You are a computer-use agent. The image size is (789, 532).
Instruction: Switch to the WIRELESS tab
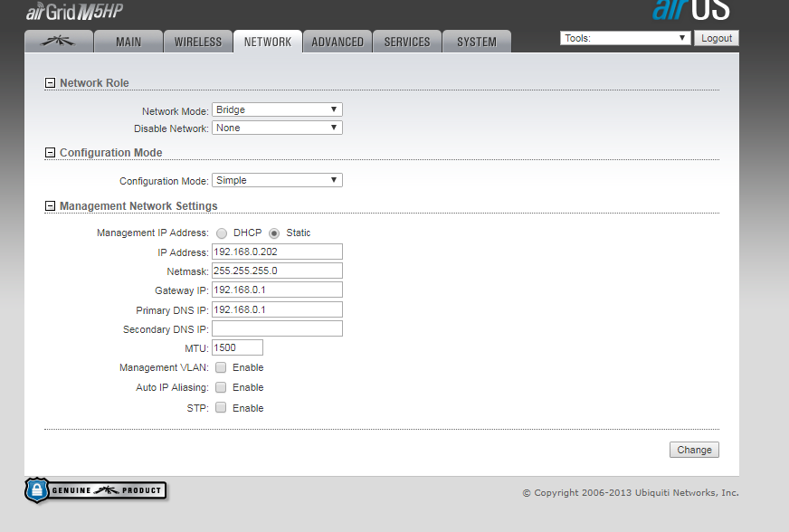[x=198, y=42]
